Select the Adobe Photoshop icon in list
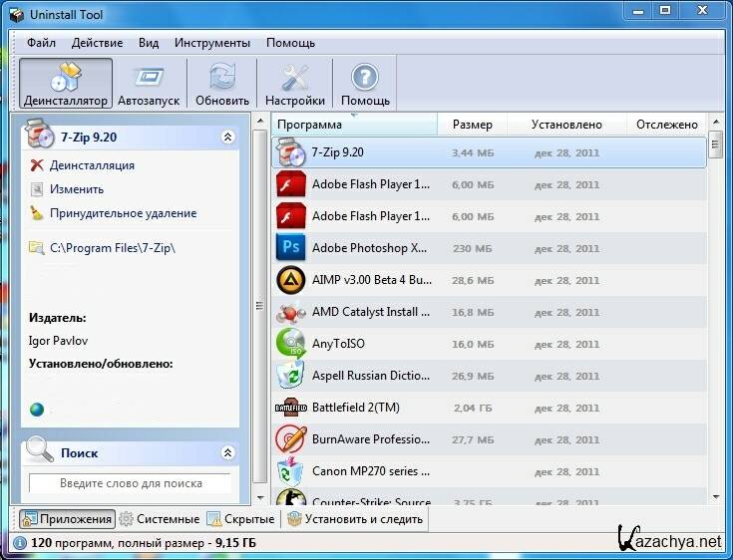The height and width of the screenshot is (560, 733). point(289,248)
